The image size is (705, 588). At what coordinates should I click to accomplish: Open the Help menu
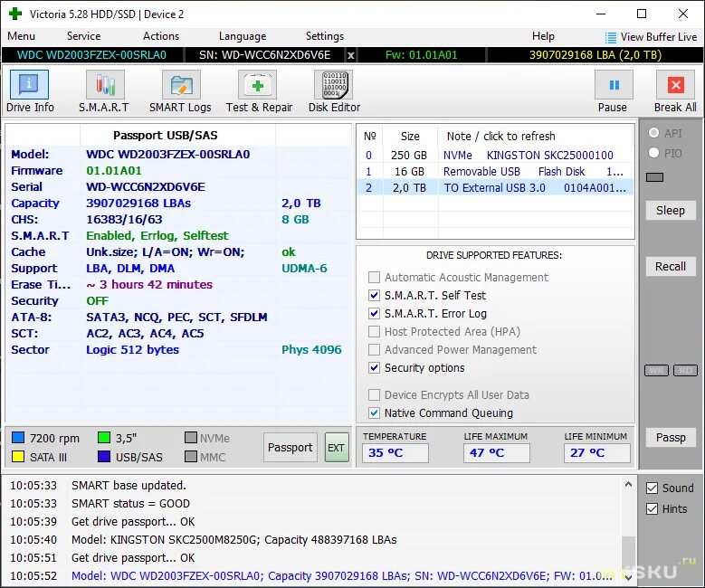tap(543, 36)
